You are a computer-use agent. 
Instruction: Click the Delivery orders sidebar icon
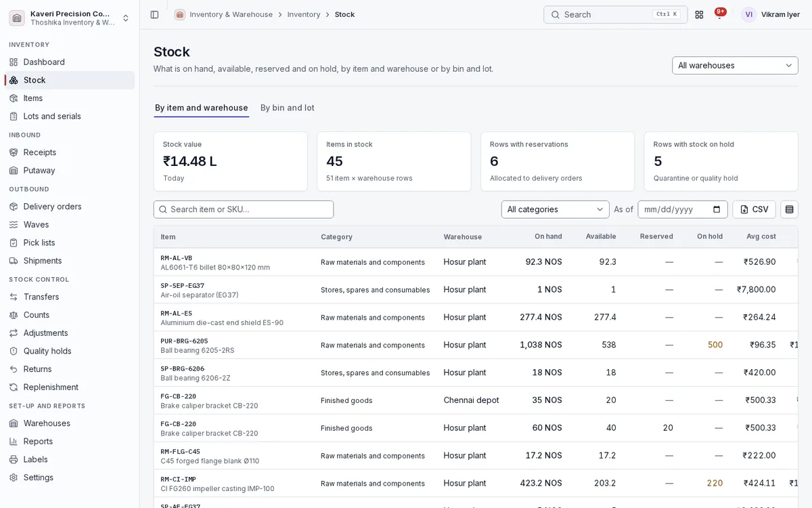14,207
